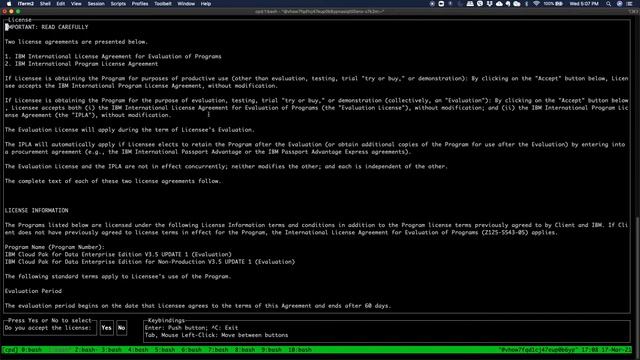Click the Wi-Fi status icon

pyautogui.click(x=536, y=4)
